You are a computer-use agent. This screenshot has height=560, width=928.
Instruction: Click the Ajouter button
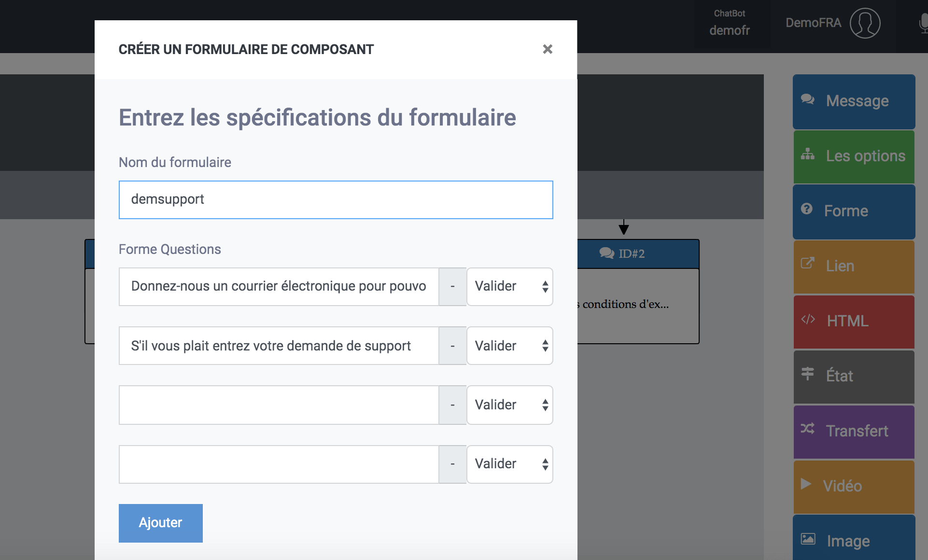click(x=161, y=523)
